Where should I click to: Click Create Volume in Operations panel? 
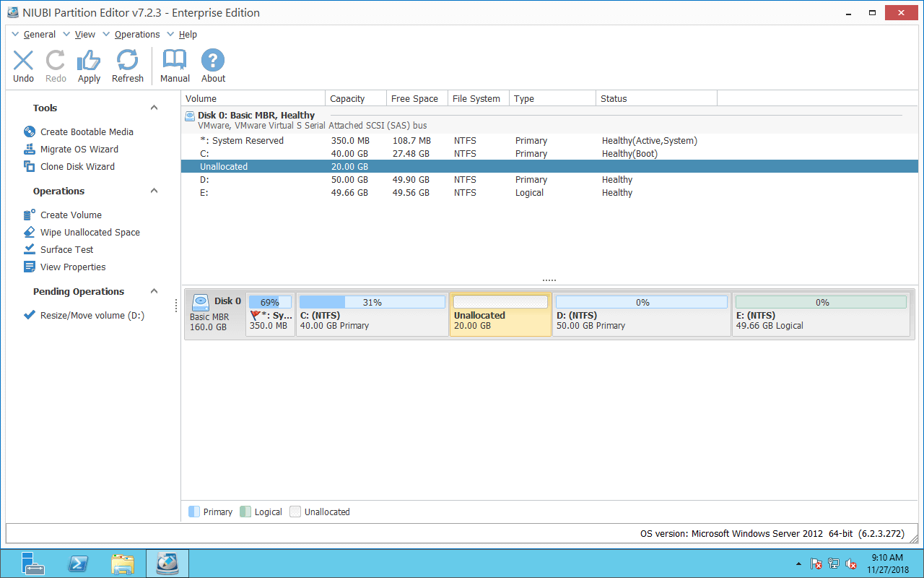(70, 215)
